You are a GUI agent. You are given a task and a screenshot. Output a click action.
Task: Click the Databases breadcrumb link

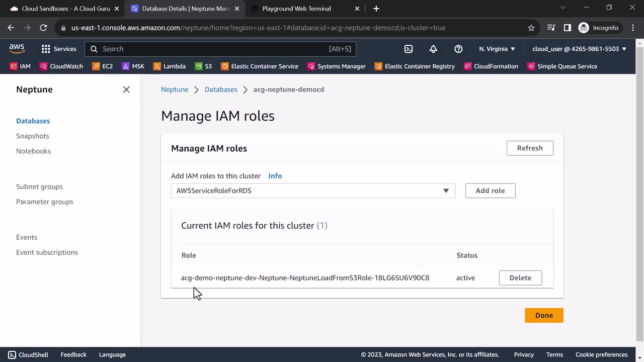coord(221,89)
